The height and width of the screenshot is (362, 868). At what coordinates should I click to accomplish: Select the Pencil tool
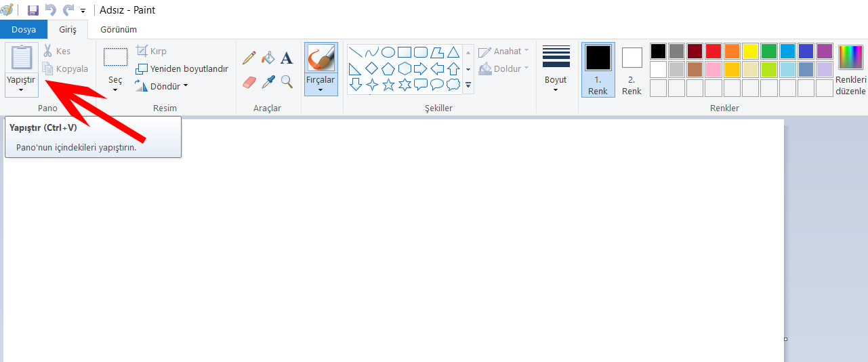click(x=249, y=58)
